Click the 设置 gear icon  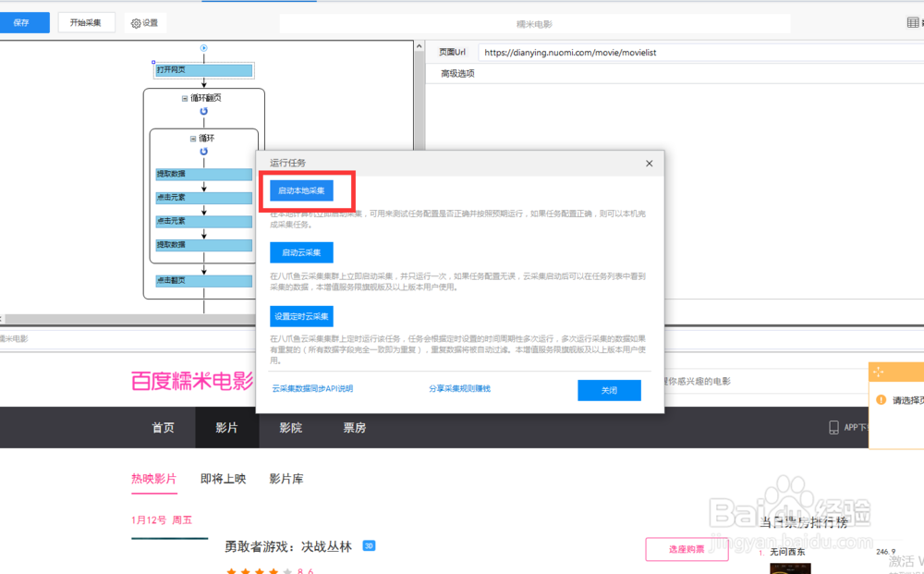tap(136, 23)
